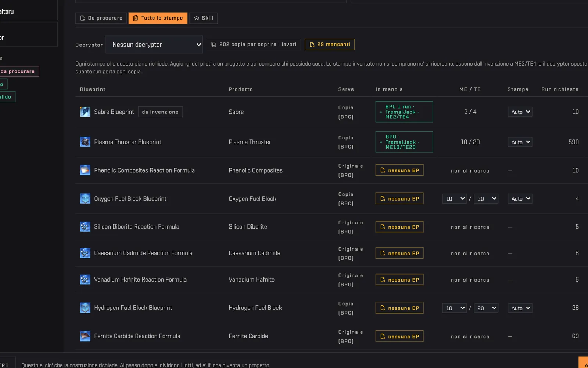The width and height of the screenshot is (588, 368).
Task: Click the Phenolic Composites Reaction Formula icon
Action: pos(85,170)
